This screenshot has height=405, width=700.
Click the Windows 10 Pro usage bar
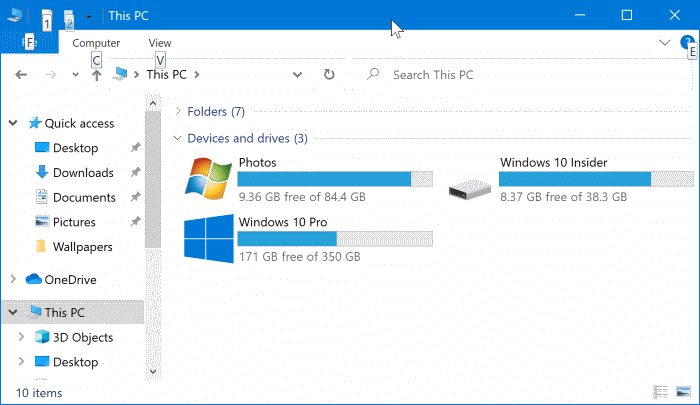(335, 239)
